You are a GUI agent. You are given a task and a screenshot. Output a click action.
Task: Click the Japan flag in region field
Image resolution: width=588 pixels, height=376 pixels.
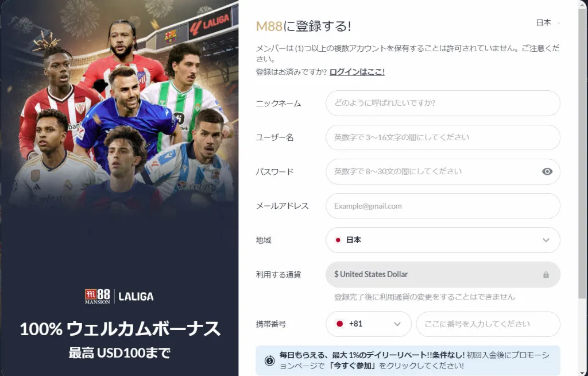(338, 240)
